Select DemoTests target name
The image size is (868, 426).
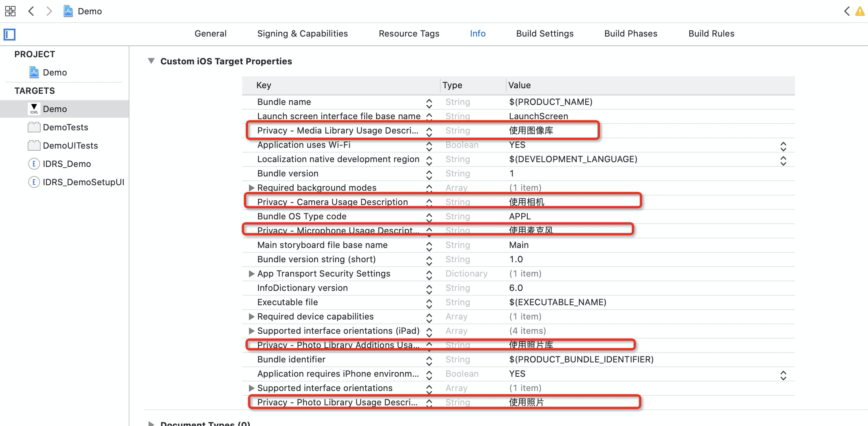pos(66,127)
